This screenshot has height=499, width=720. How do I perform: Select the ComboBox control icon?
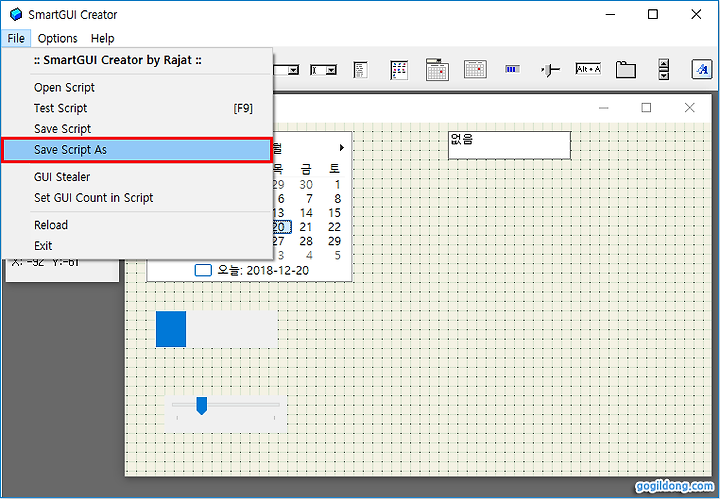323,70
